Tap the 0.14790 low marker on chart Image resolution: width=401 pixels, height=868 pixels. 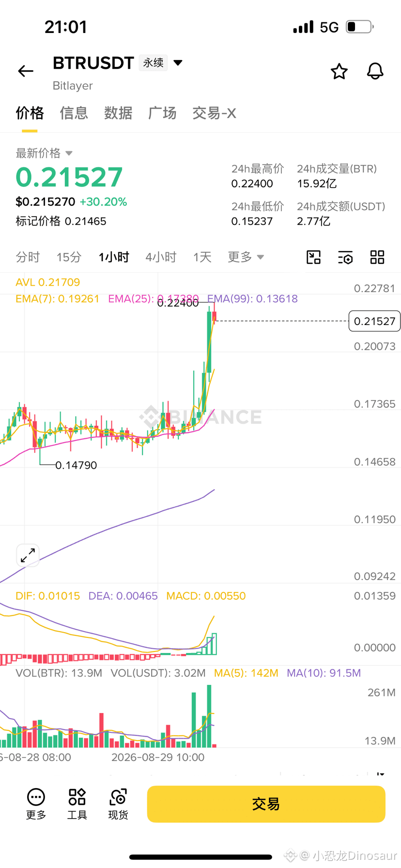click(x=76, y=465)
